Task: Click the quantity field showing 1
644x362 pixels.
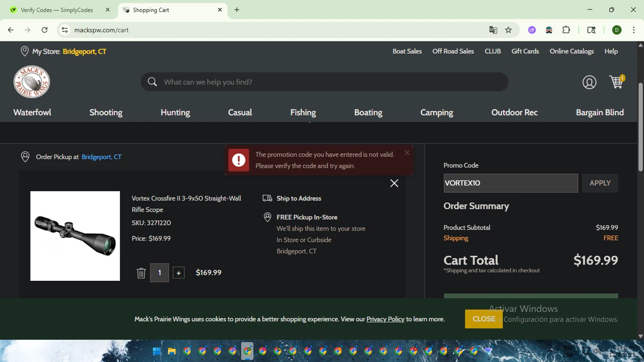Action: point(159,273)
